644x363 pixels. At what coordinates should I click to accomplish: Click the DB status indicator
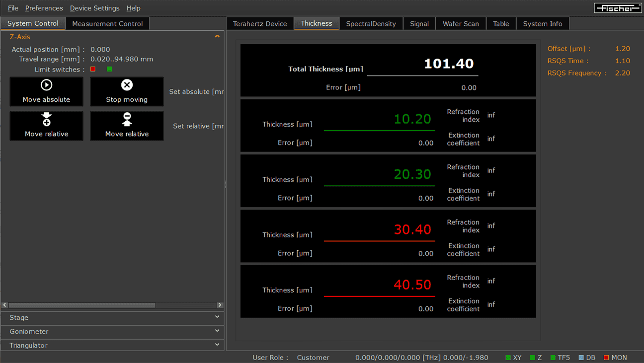[x=580, y=357]
